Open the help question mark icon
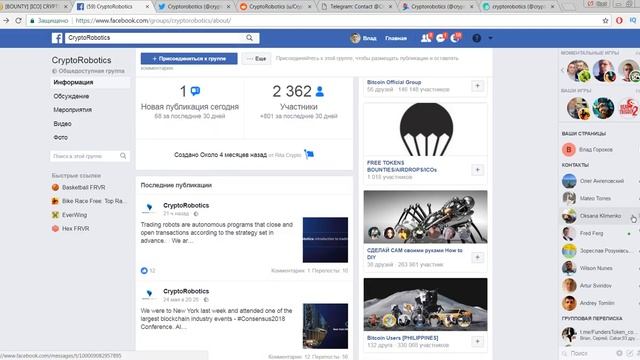Image resolution: width=640 pixels, height=360 pixels. [x=476, y=38]
